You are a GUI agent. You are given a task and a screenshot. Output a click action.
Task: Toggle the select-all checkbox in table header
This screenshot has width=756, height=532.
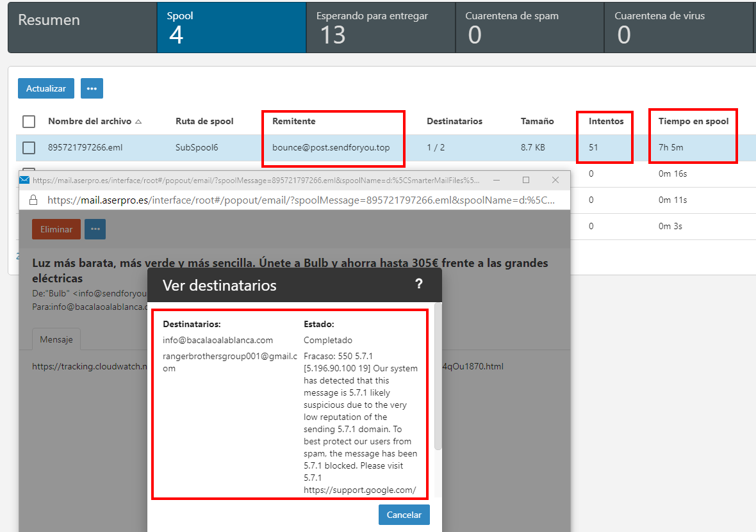pos(29,121)
